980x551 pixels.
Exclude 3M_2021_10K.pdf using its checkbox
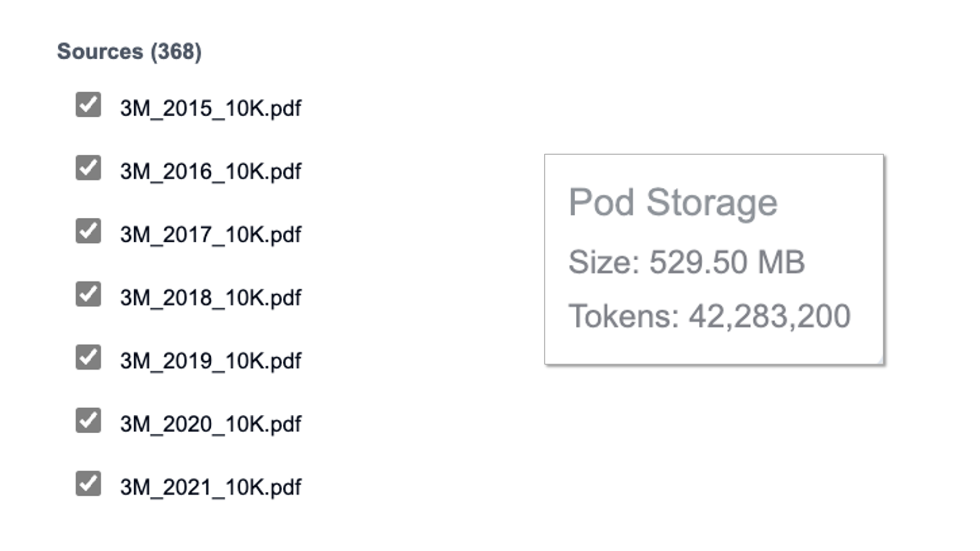tap(88, 484)
